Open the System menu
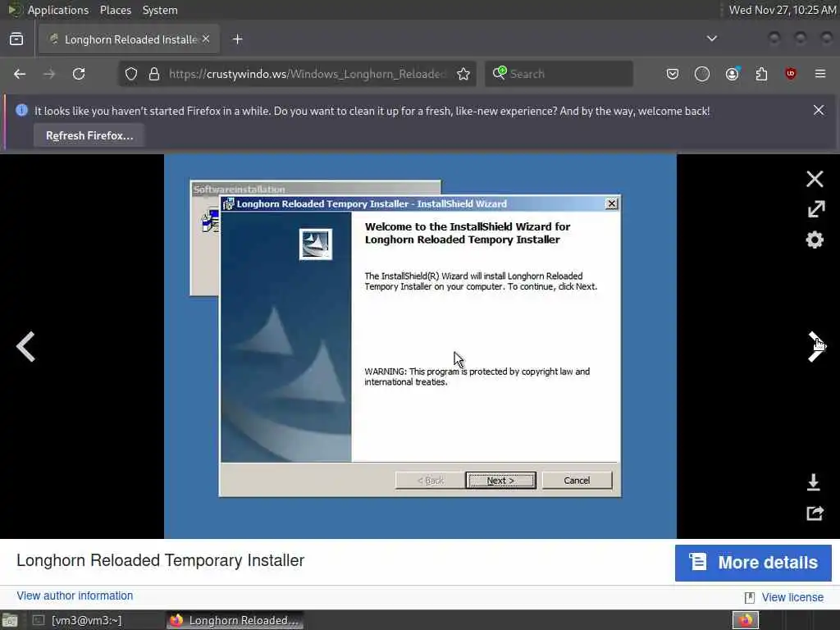This screenshot has height=630, width=840. (160, 10)
